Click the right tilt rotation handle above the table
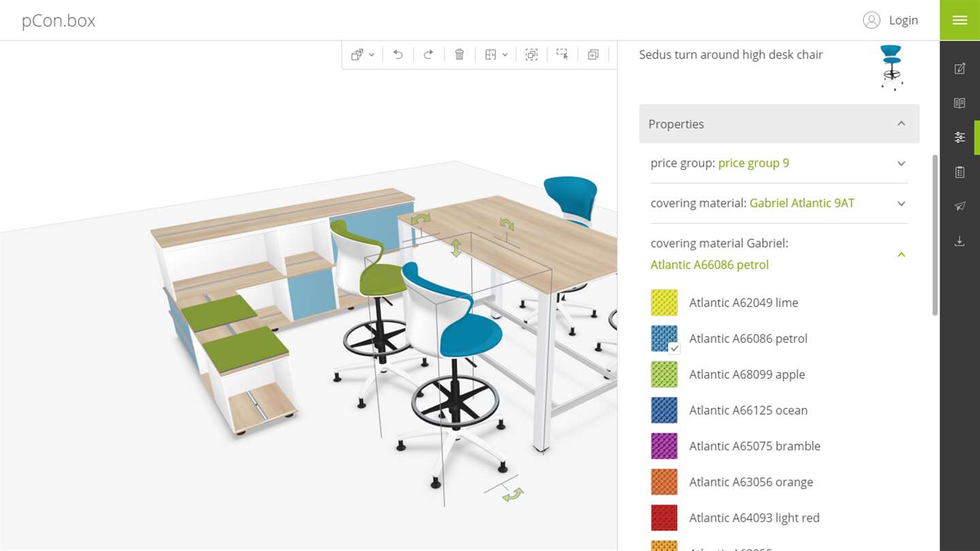Viewport: 980px width, 551px height. [x=506, y=224]
